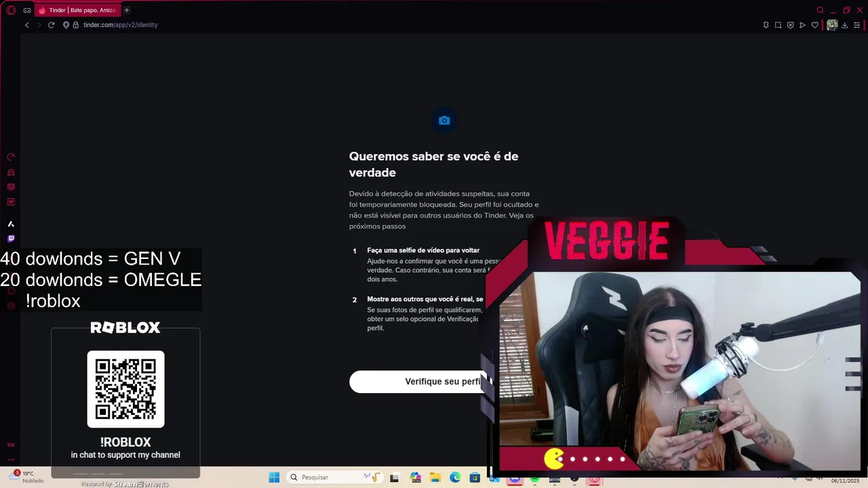
Task: Open the player/flow arrow icon
Action: (802, 25)
